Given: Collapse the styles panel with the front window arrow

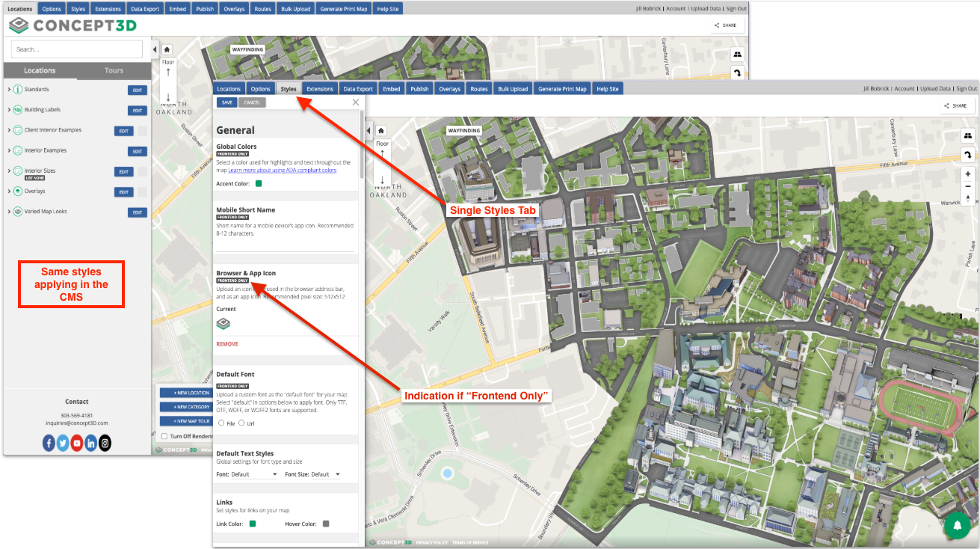Looking at the screenshot, I should [x=368, y=130].
